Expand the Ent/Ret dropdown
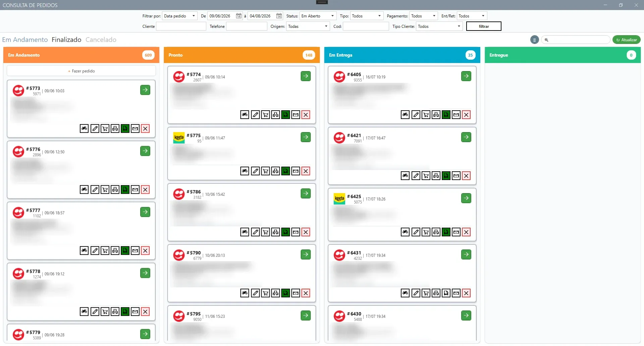 click(472, 16)
